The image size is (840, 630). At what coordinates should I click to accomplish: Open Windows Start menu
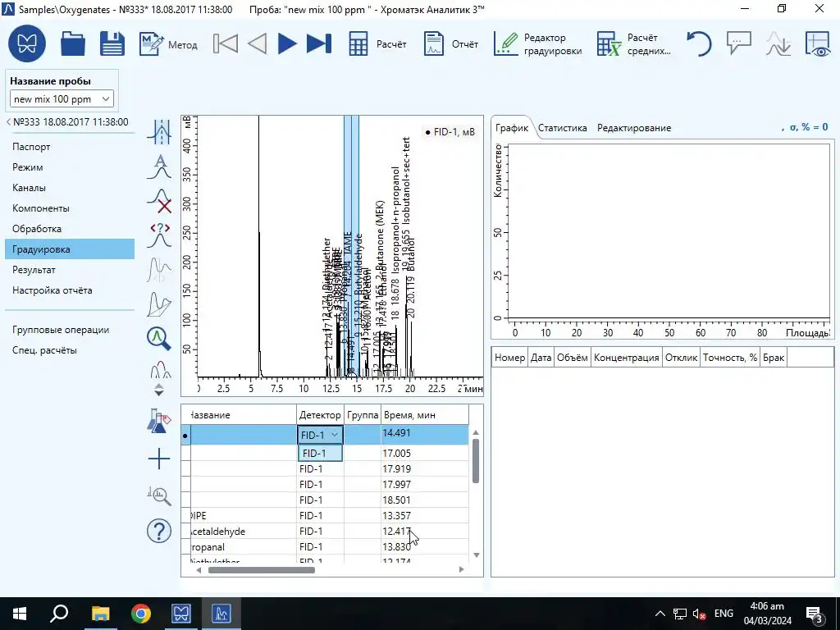(x=20, y=614)
